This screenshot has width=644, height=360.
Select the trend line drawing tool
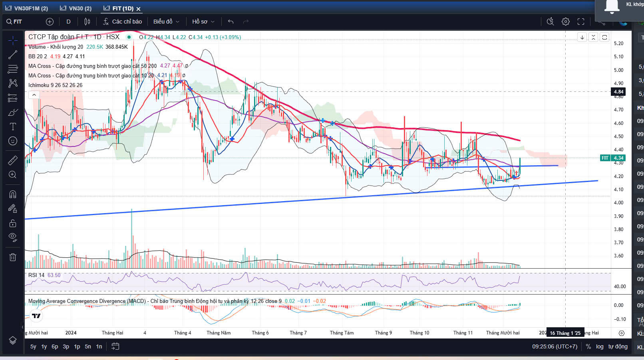[13, 55]
